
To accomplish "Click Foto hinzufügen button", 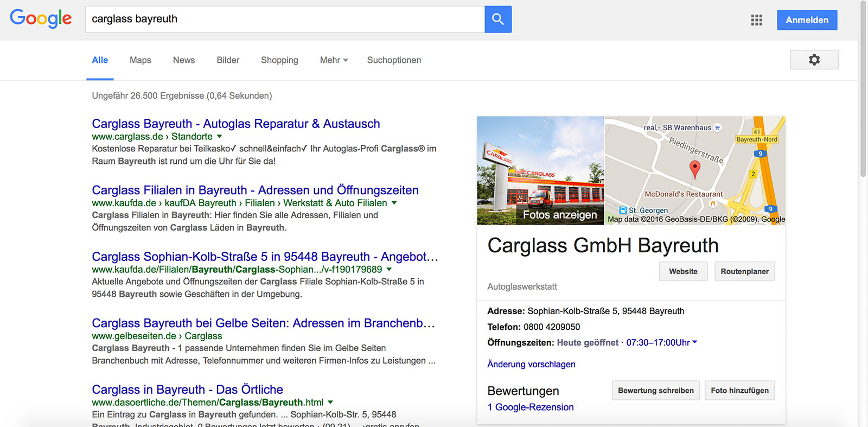I will (739, 391).
